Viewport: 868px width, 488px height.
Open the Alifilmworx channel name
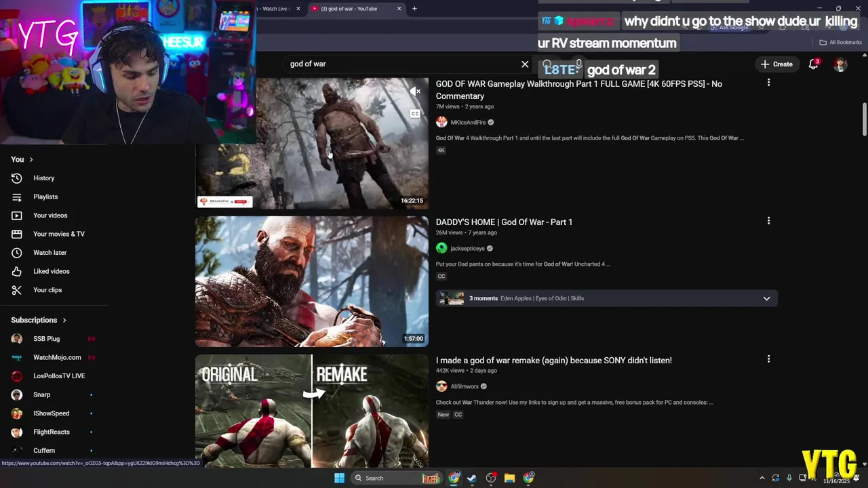click(x=465, y=387)
